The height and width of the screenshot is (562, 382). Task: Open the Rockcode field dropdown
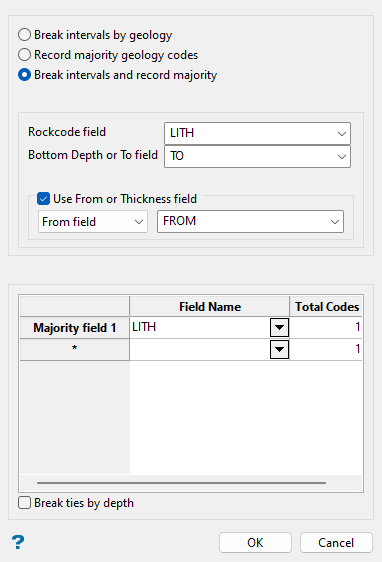tap(257, 133)
